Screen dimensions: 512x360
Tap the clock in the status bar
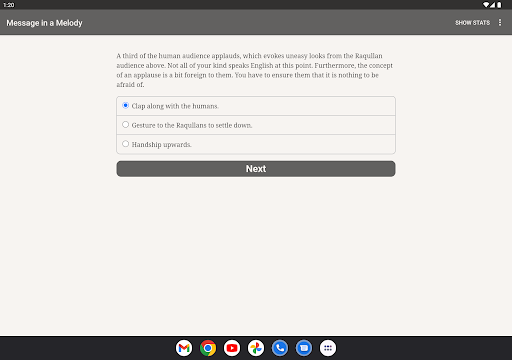coord(9,5)
